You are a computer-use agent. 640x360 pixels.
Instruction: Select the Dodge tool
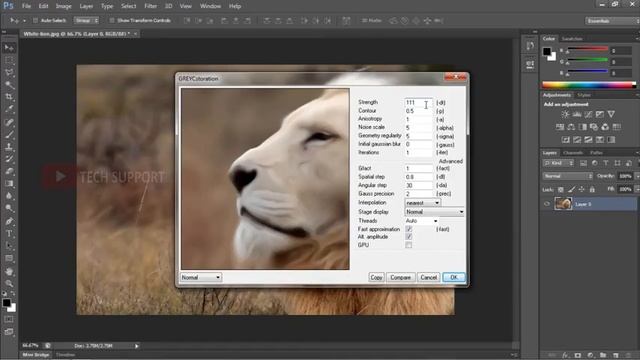pyautogui.click(x=9, y=208)
